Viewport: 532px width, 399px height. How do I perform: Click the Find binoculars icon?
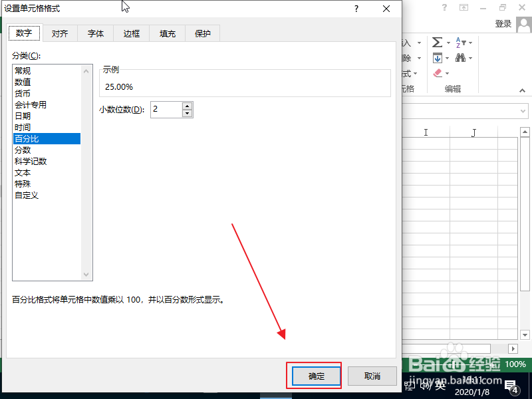pos(460,57)
